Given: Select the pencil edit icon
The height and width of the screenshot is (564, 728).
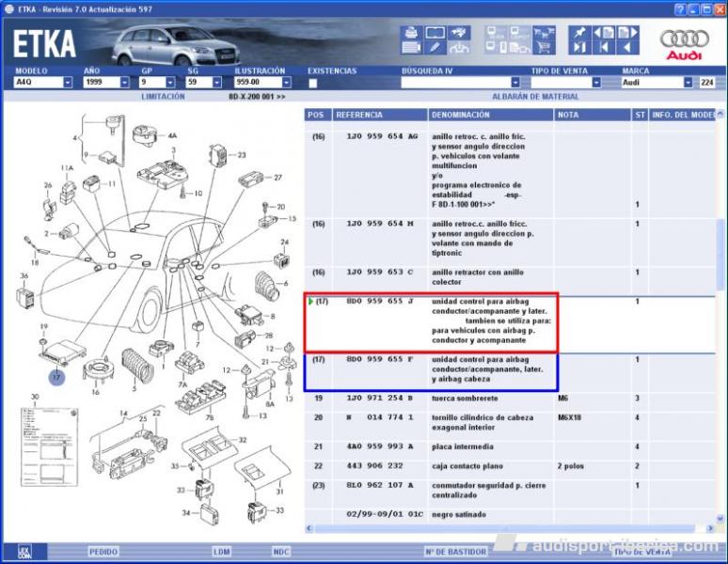Looking at the screenshot, I should [435, 47].
